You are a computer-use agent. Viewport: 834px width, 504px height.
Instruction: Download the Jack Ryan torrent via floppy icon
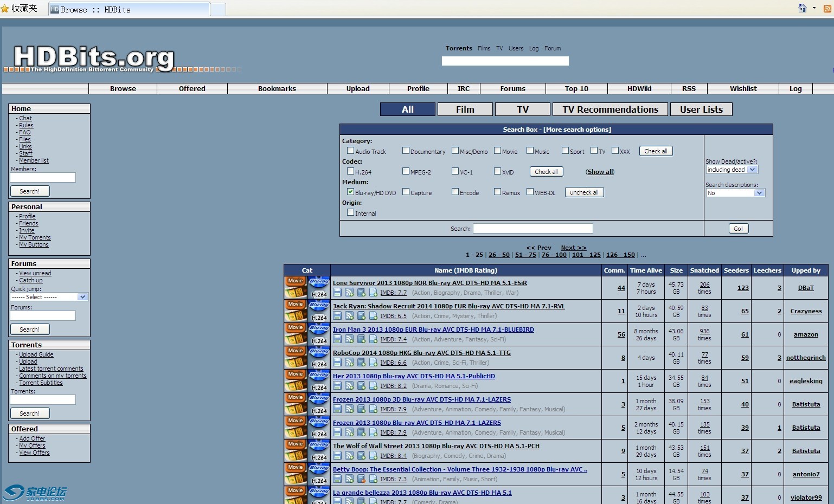(337, 316)
